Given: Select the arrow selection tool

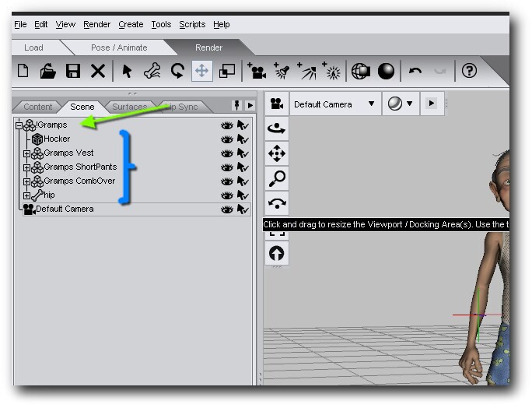Looking at the screenshot, I should coord(127,72).
